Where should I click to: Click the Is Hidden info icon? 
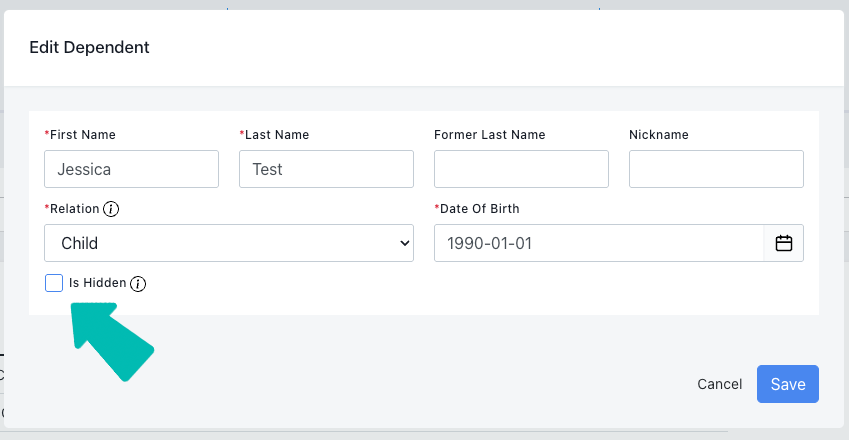(x=138, y=284)
